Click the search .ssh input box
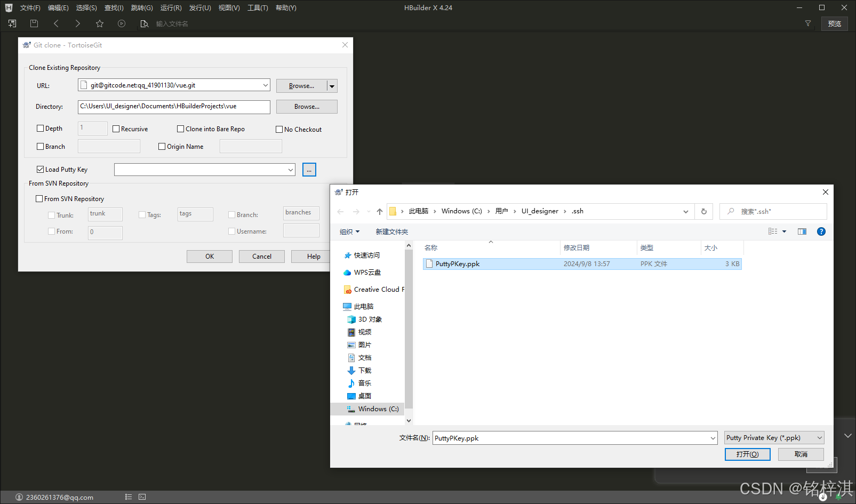856x504 pixels. coord(773,212)
